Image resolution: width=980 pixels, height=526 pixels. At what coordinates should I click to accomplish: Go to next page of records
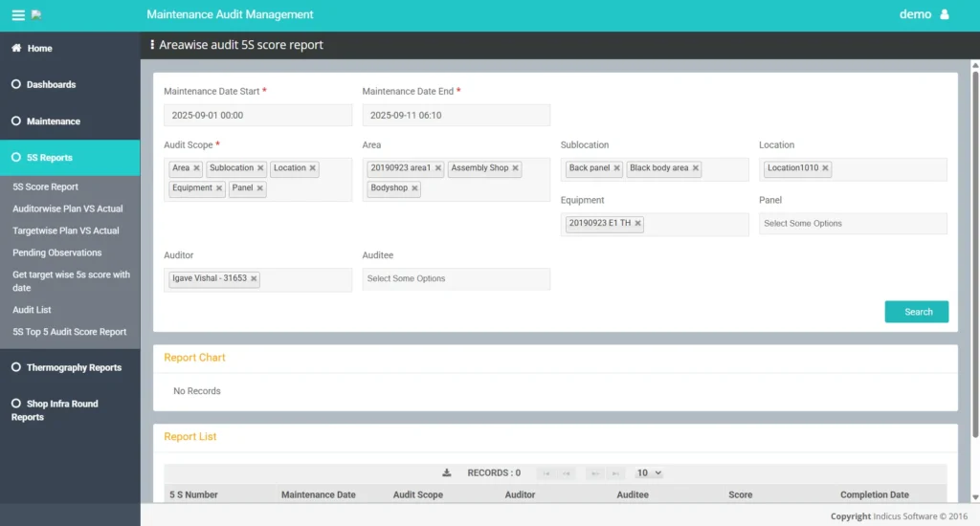(x=595, y=473)
